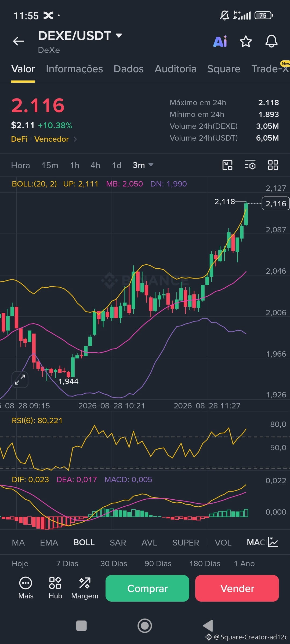Tap the 1,944 low price marker
The image size is (290, 644).
pos(68,381)
